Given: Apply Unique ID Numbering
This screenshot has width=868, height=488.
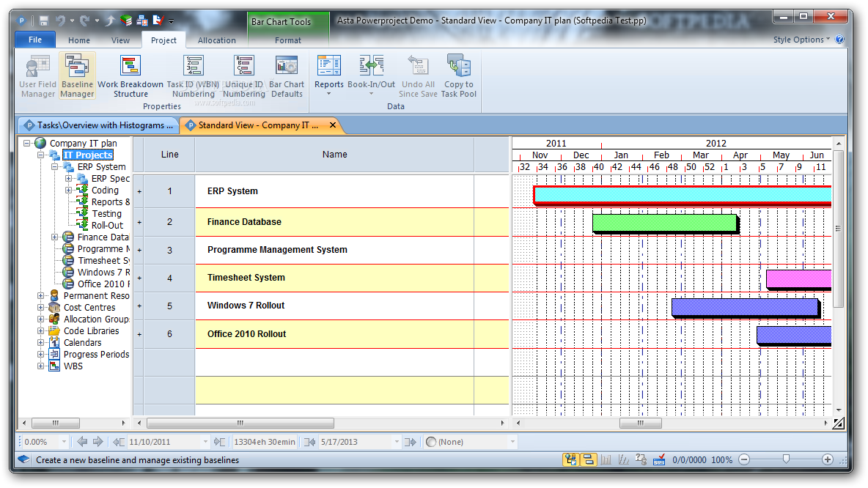Looking at the screenshot, I should (244, 75).
